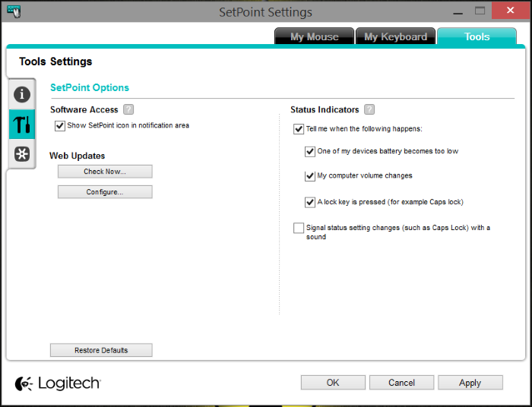Disable the low battery notification checkbox
532x407 pixels.
click(x=310, y=151)
